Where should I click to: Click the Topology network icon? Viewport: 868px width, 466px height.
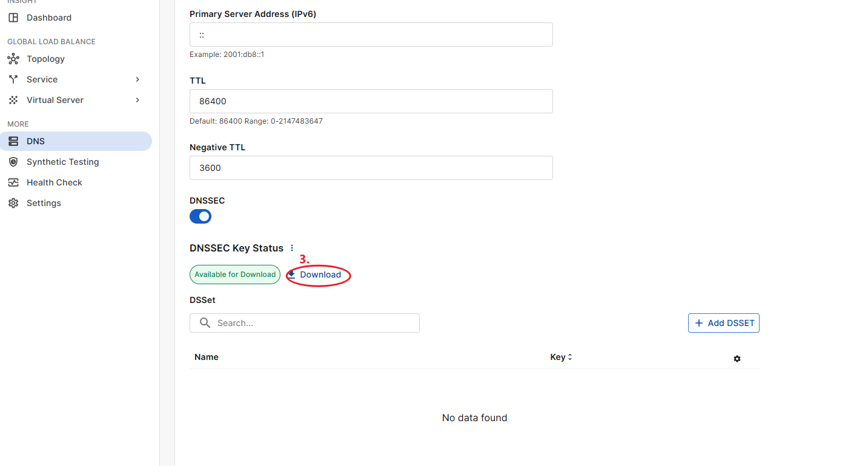tap(13, 59)
